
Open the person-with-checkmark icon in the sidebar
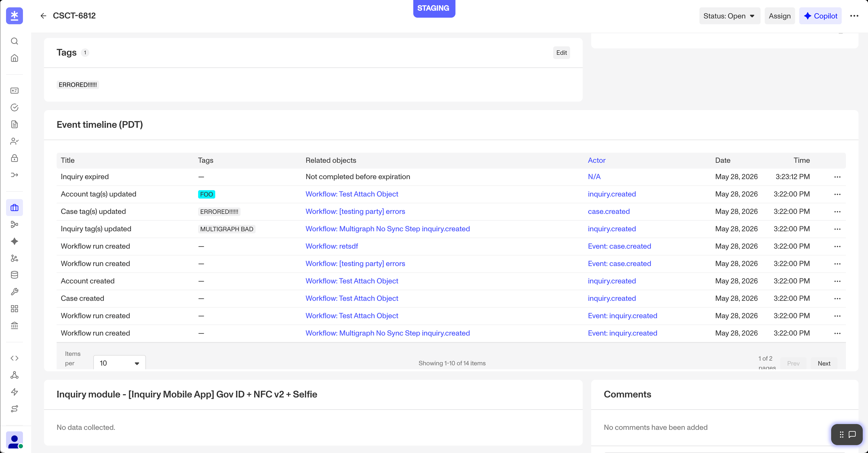coord(14,141)
